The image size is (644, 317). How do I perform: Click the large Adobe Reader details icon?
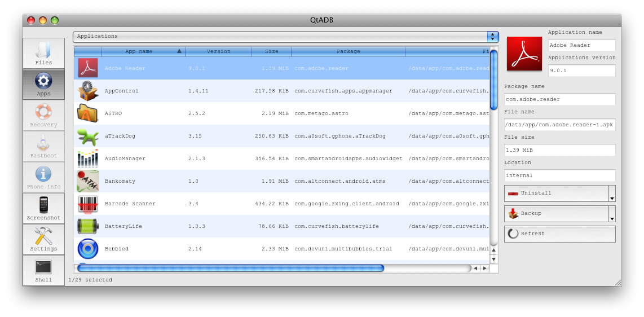[524, 54]
